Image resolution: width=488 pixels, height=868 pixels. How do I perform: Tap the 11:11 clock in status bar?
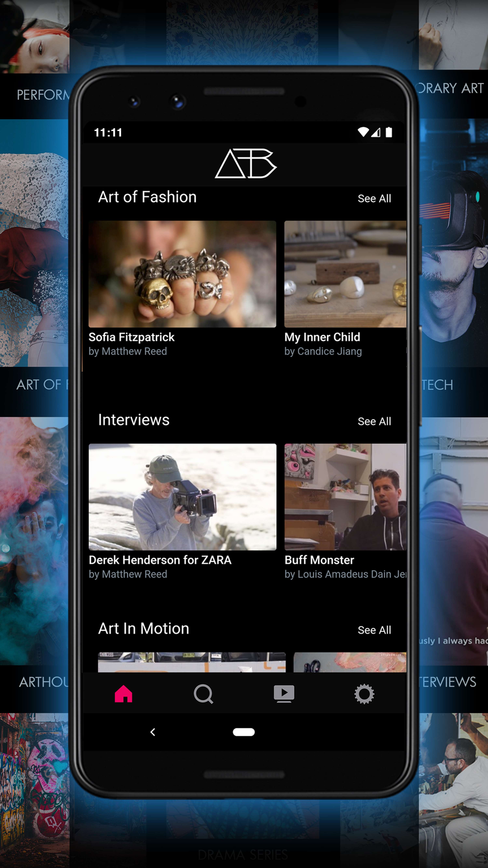tap(108, 132)
